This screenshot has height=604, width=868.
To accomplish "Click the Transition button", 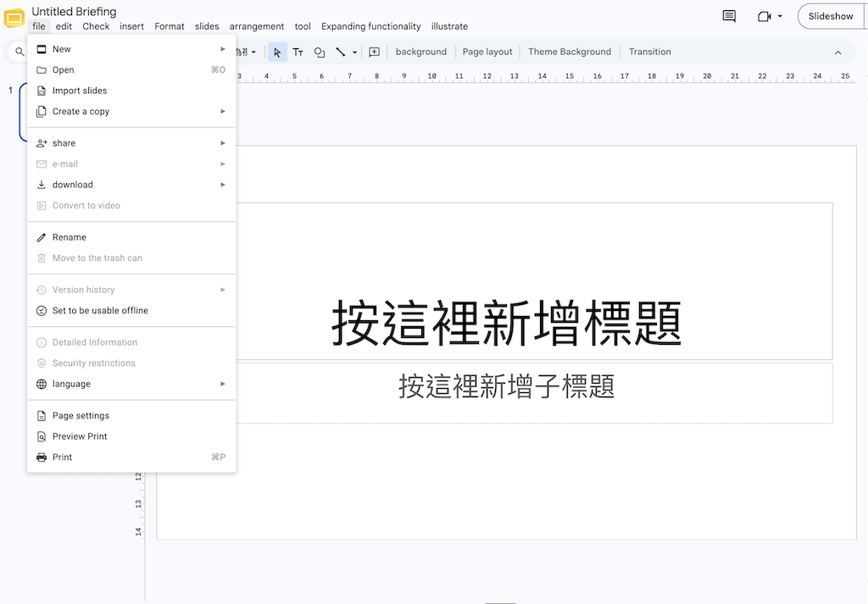I will tap(650, 52).
